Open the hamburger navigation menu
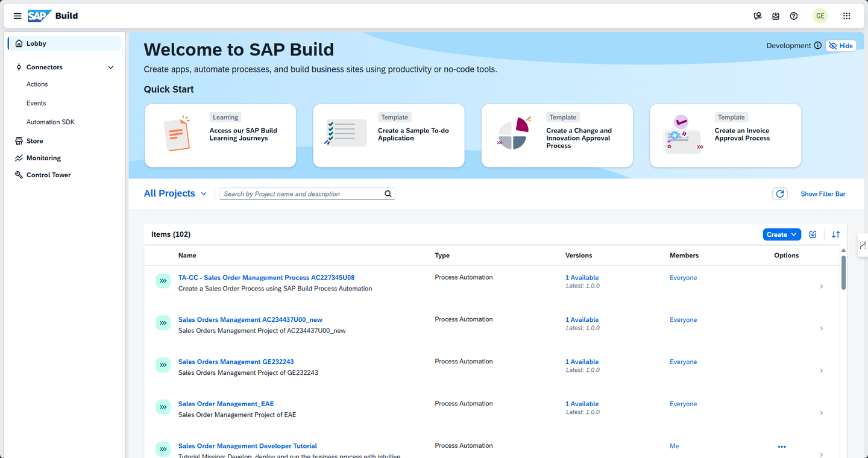 pos(17,16)
